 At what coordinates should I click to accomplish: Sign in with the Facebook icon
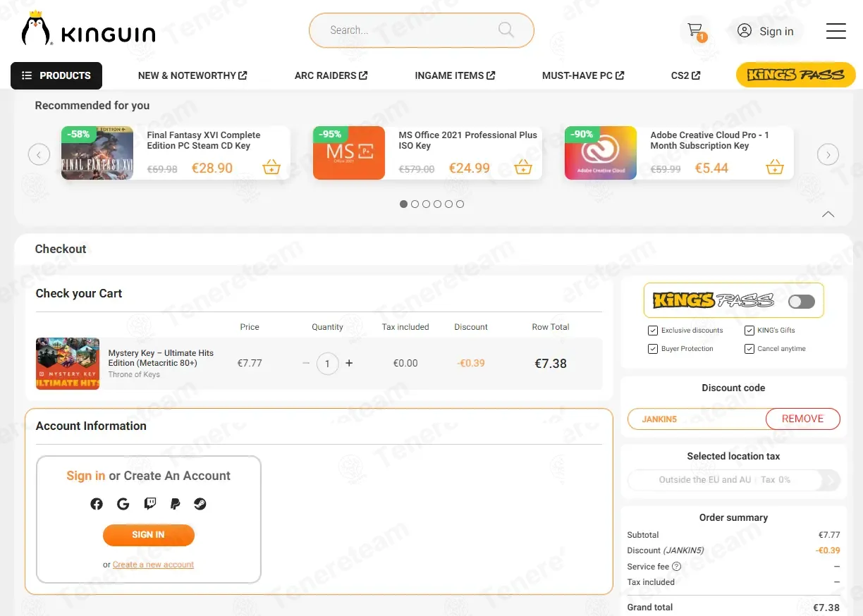[x=97, y=504]
